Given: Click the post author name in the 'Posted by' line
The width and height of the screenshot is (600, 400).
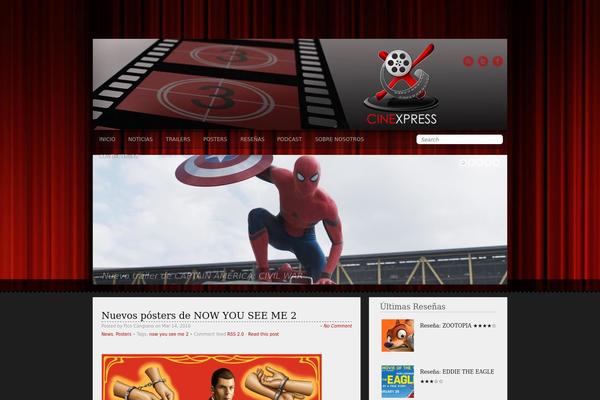Looking at the screenshot, I should (x=138, y=326).
